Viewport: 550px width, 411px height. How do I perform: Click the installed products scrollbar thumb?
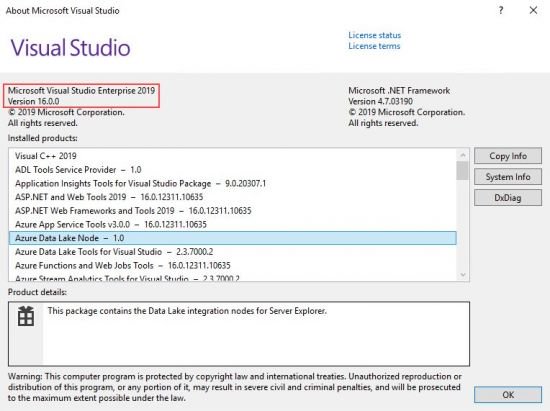(x=463, y=171)
